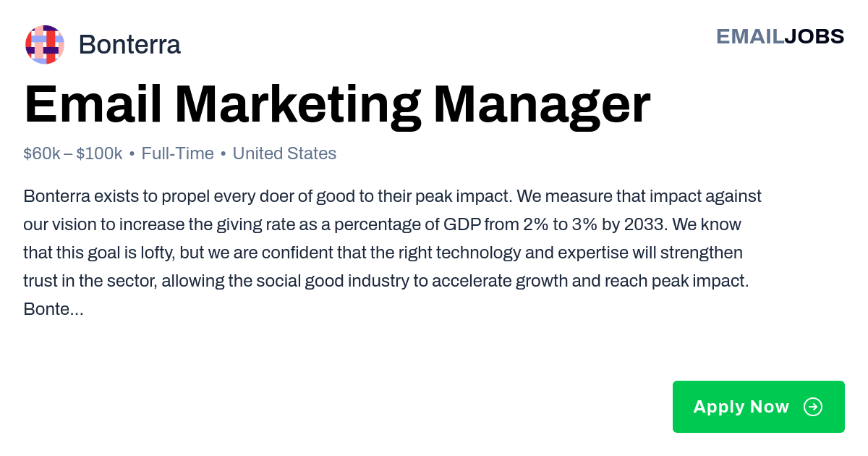
Task: Click the bullet between Full-Time and United States
Action: click(x=223, y=154)
